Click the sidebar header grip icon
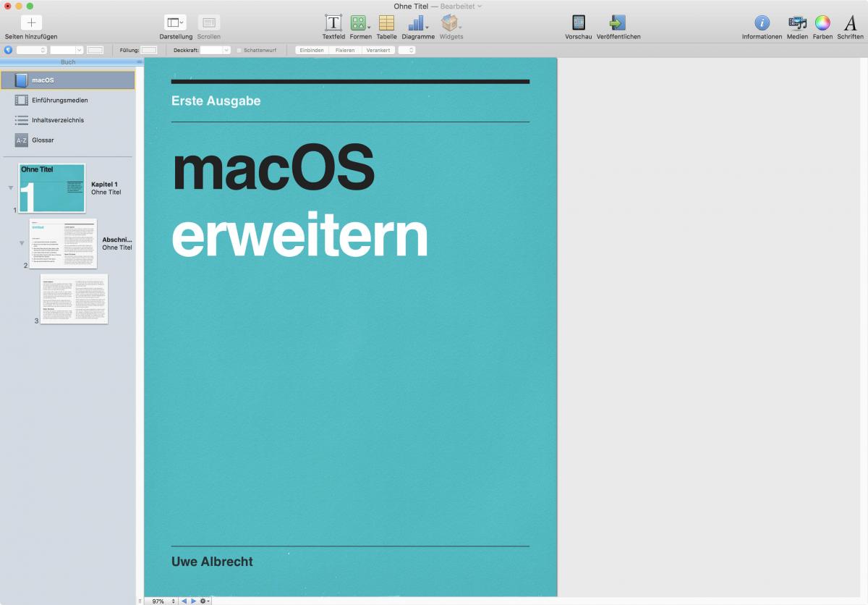 click(140, 62)
